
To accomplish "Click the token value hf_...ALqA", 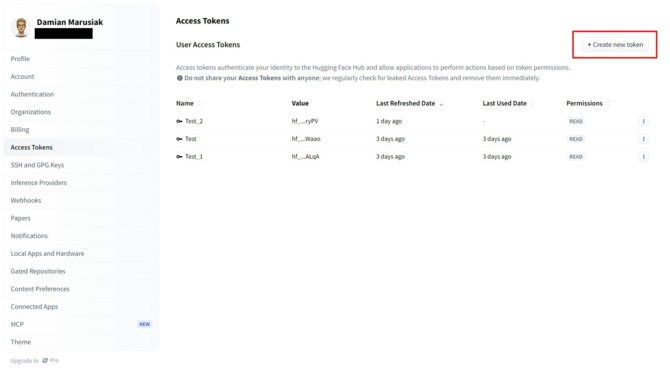I will click(x=306, y=157).
